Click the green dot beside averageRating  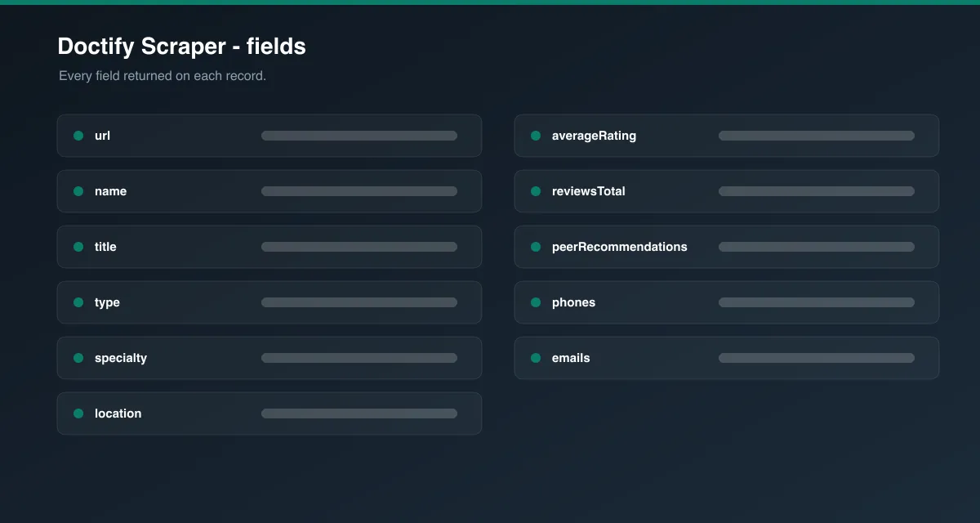tap(536, 136)
